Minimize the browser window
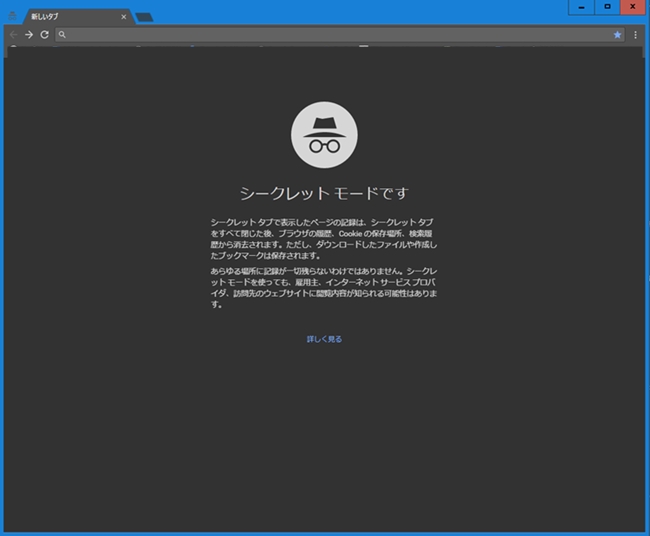 581,7
